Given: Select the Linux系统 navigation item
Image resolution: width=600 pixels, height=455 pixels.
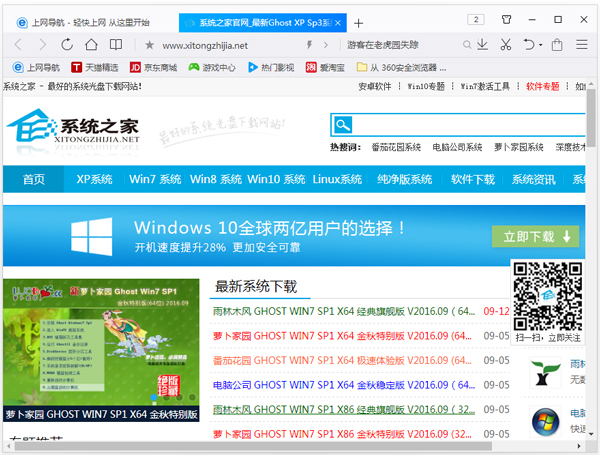Looking at the screenshot, I should pos(337,179).
